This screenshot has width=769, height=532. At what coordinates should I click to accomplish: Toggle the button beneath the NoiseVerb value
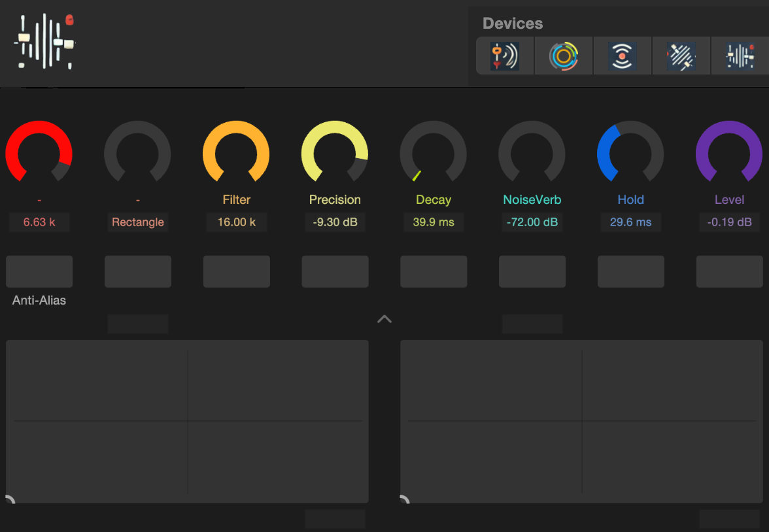tap(532, 271)
